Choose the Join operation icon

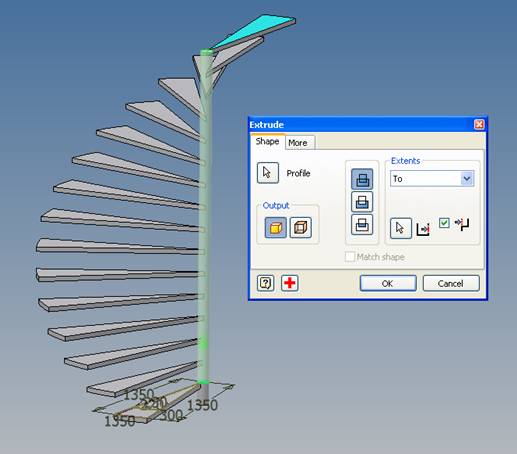tap(362, 179)
